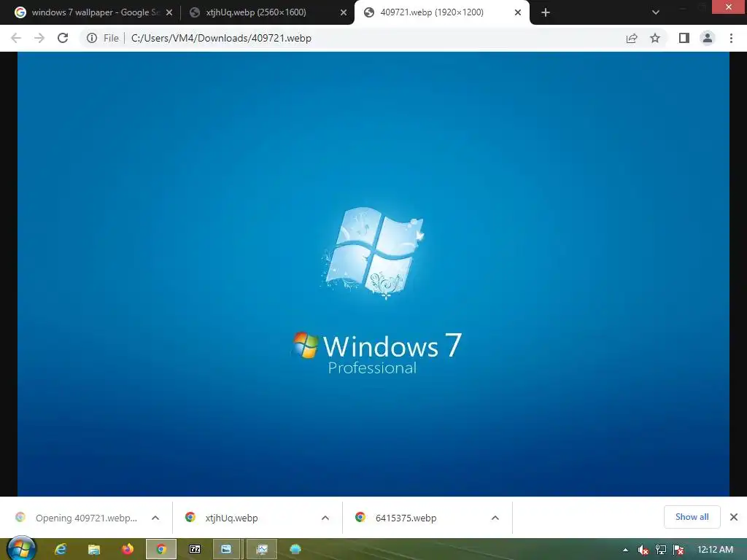Select Chrome taskbar button
Image resolution: width=747 pixels, height=560 pixels.
tap(161, 550)
